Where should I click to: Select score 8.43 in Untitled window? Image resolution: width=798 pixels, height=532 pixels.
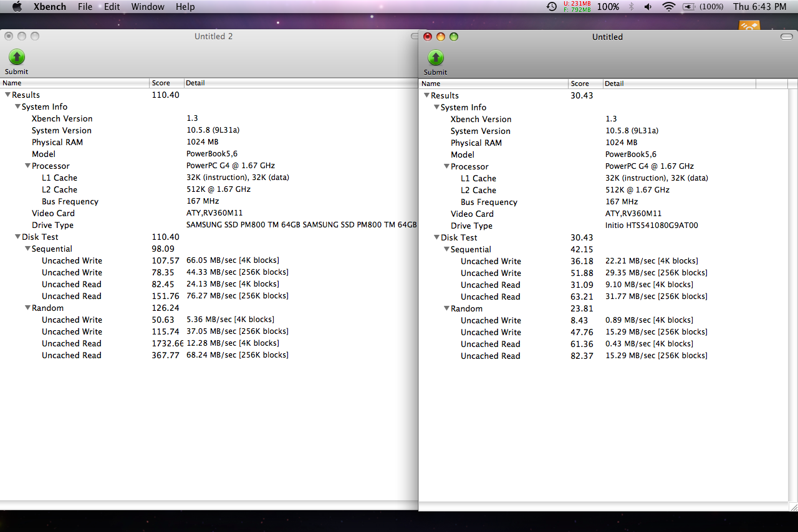click(x=579, y=320)
